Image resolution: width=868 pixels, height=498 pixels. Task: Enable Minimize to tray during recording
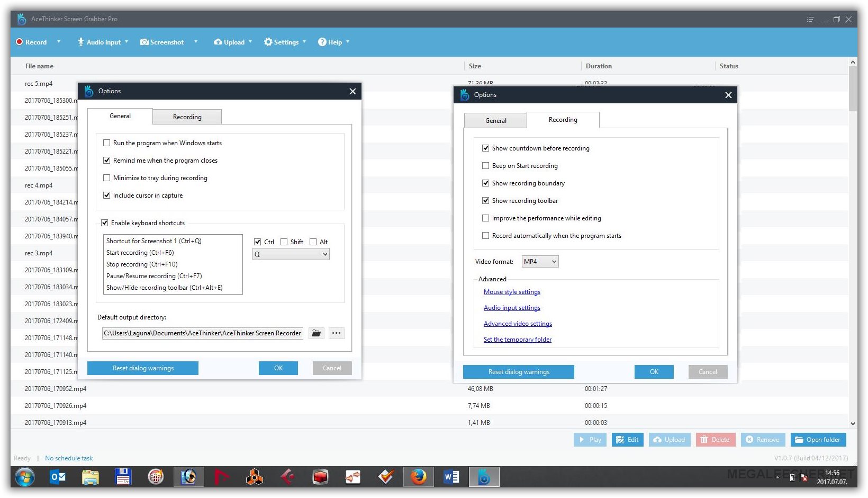(107, 178)
